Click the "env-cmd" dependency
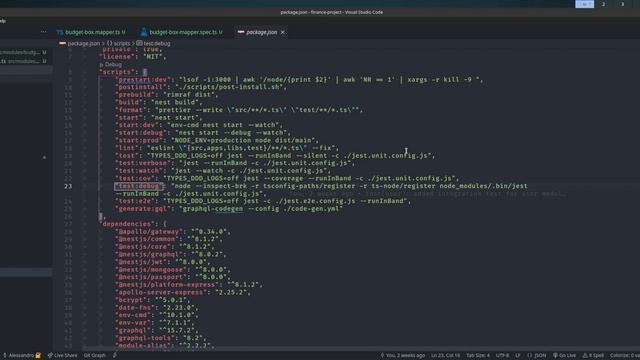The width and height of the screenshot is (640, 360). coord(133,315)
